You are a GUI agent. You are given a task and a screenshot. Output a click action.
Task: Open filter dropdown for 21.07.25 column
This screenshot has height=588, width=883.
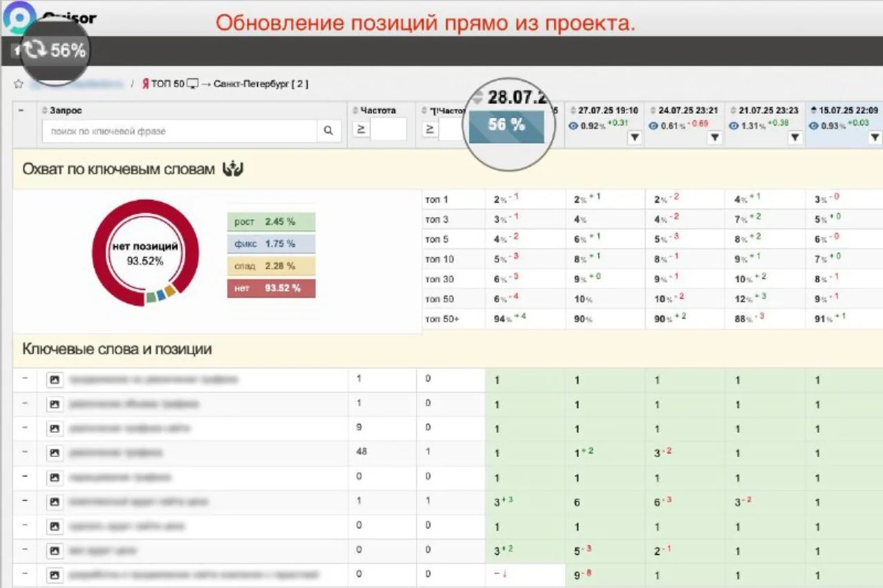[x=795, y=138]
